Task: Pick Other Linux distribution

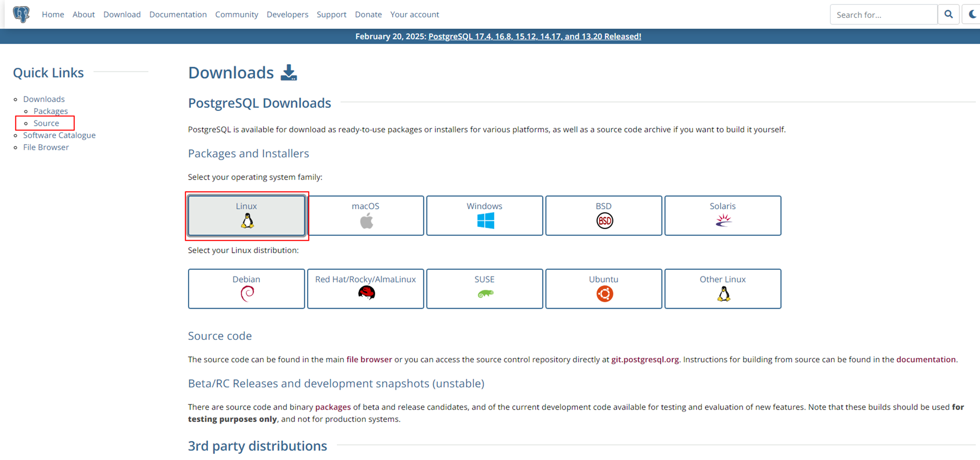Action: 722,289
